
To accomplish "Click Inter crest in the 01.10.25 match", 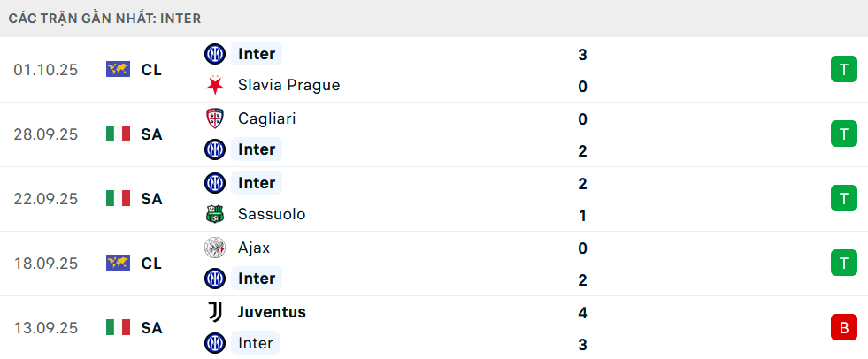I will click(215, 54).
